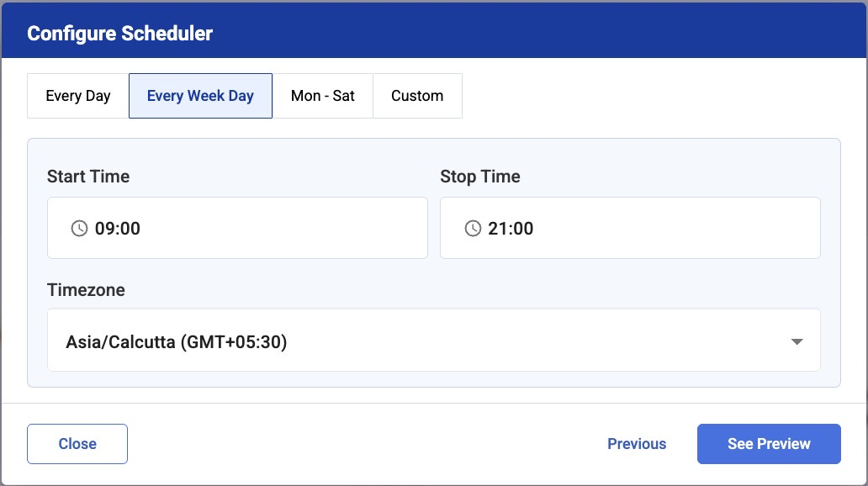The height and width of the screenshot is (486, 868).
Task: Focus the Start Time input field
Action: click(x=252, y=228)
